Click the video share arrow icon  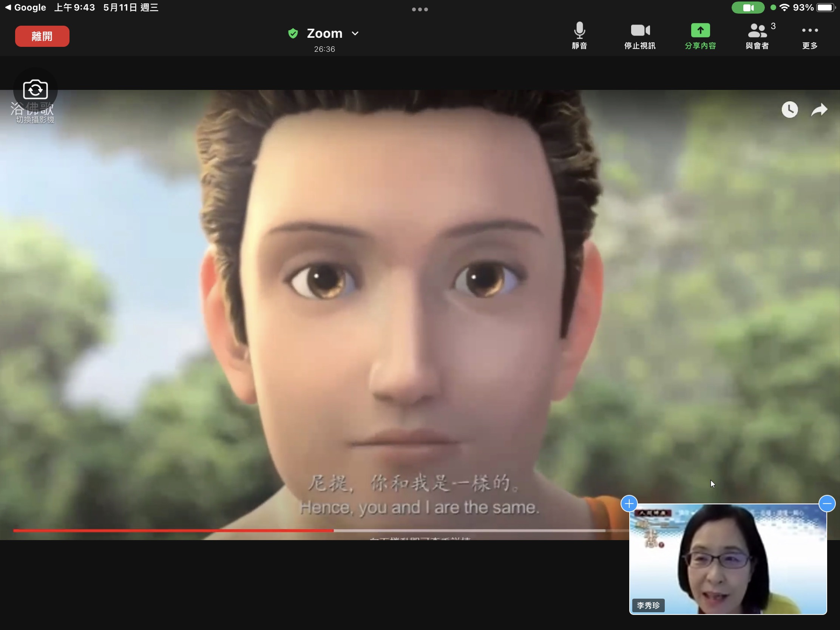[819, 110]
